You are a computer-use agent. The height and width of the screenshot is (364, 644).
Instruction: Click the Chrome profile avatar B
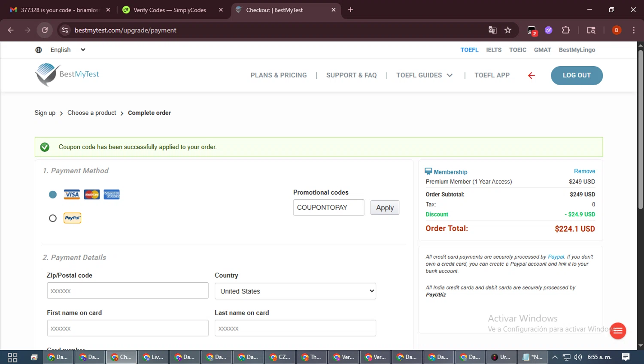point(617,30)
